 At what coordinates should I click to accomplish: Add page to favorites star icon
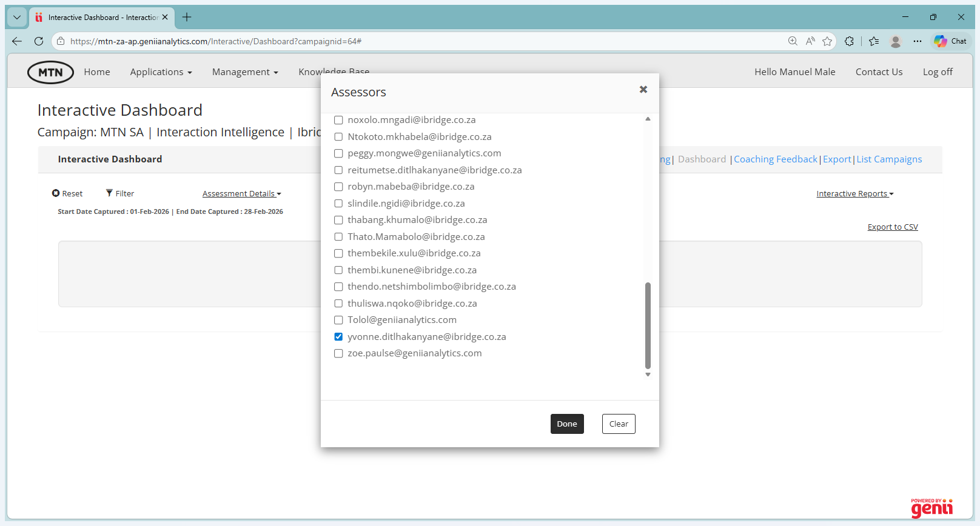point(827,41)
